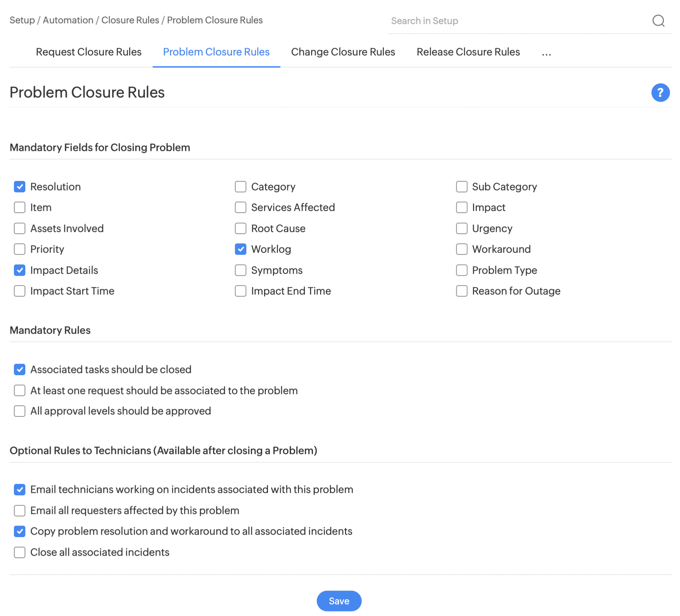
Task: Uncheck the Resolution mandatory field
Action: point(20,187)
